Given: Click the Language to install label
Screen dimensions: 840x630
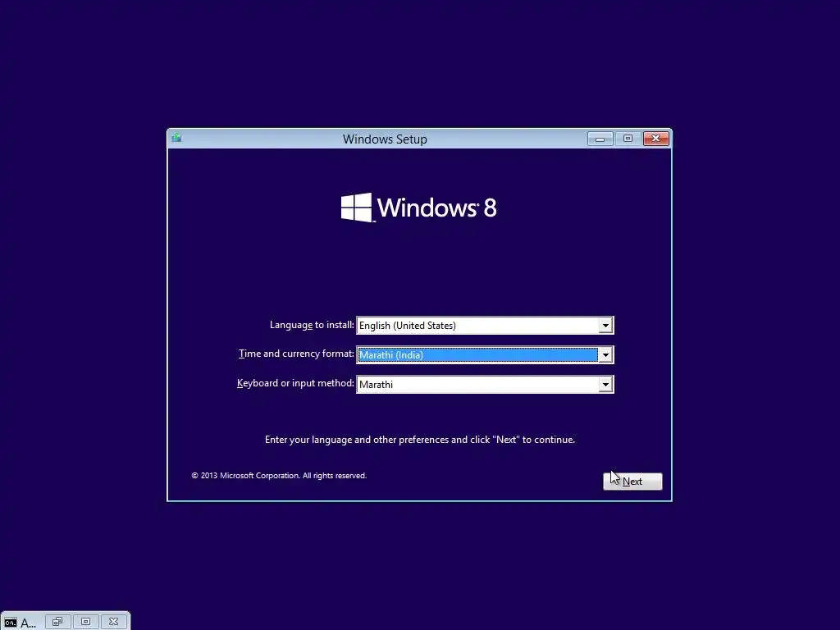Looking at the screenshot, I should 312,325.
